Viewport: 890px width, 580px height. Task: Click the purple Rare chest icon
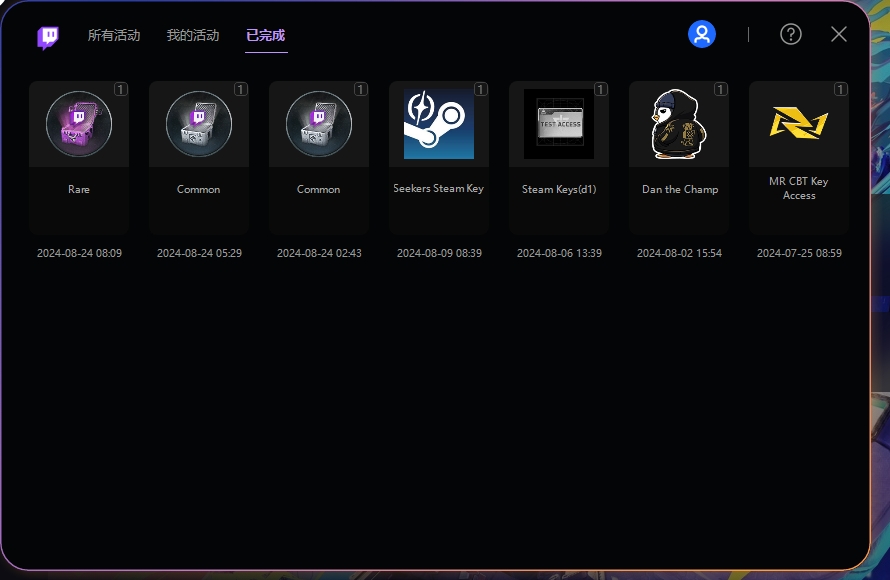point(79,124)
